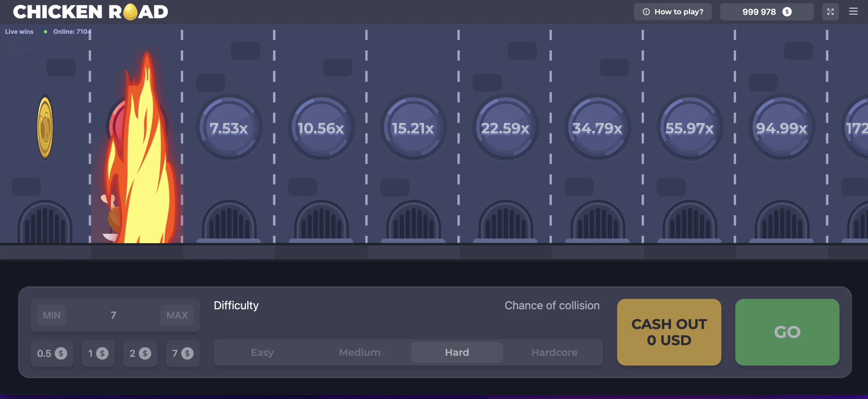Click the CASH OUT 0 USD button
This screenshot has width=868, height=399.
tap(669, 332)
